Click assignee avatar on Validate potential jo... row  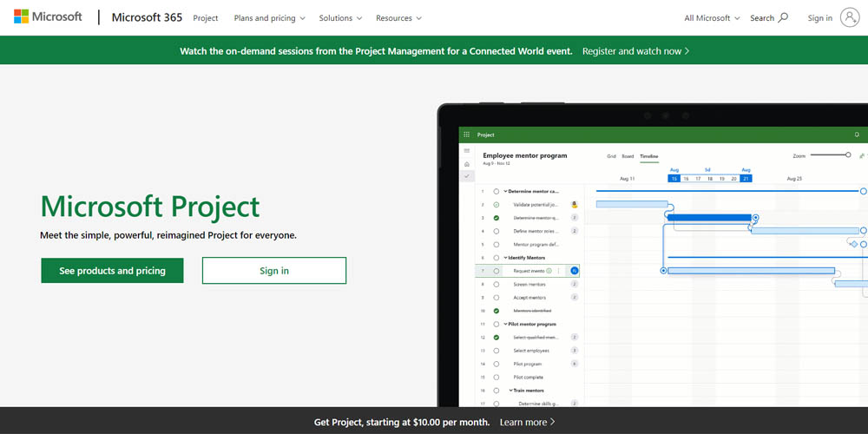coord(574,205)
